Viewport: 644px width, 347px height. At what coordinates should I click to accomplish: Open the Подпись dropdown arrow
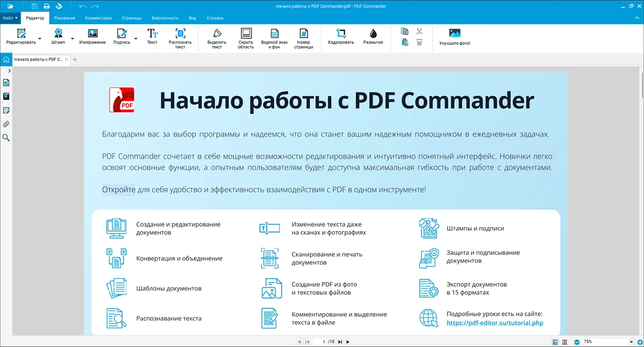click(x=135, y=39)
